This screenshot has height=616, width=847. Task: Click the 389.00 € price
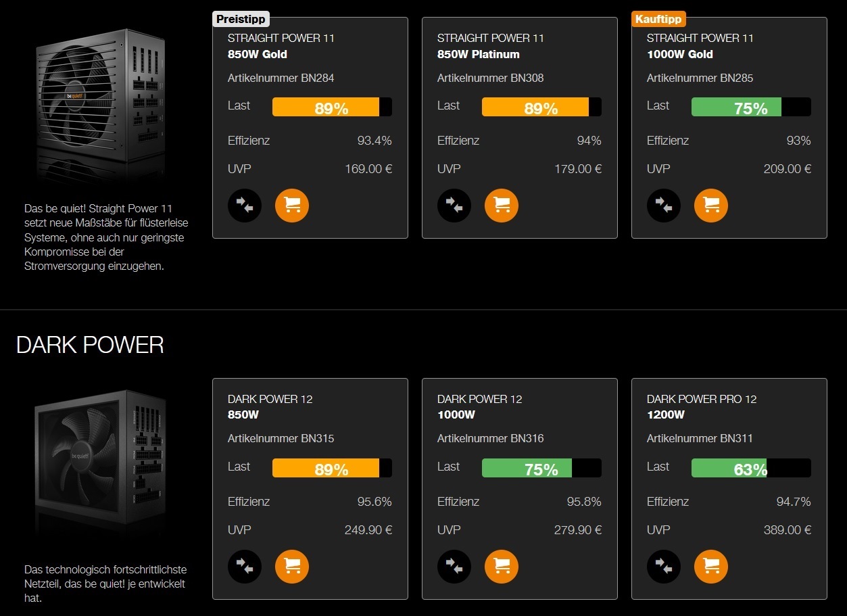[788, 530]
